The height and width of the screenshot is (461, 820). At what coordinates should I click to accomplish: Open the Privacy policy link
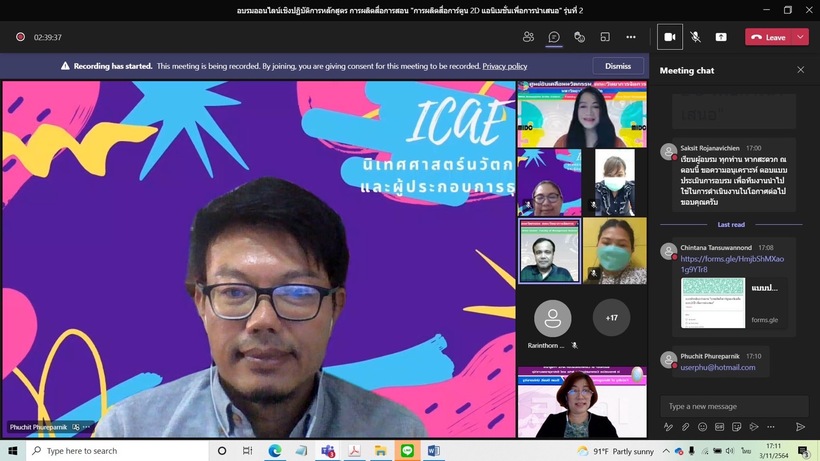click(x=505, y=66)
